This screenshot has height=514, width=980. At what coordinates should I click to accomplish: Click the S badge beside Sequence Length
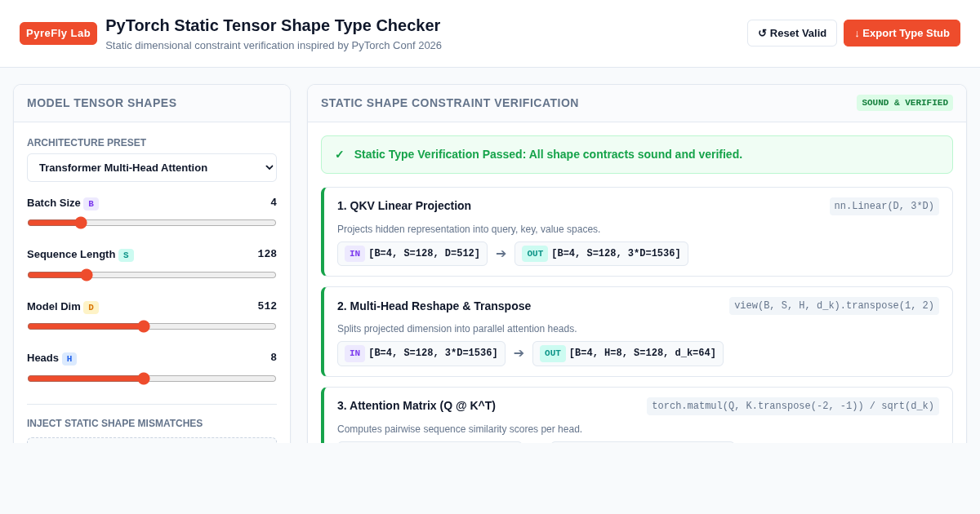pos(126,255)
